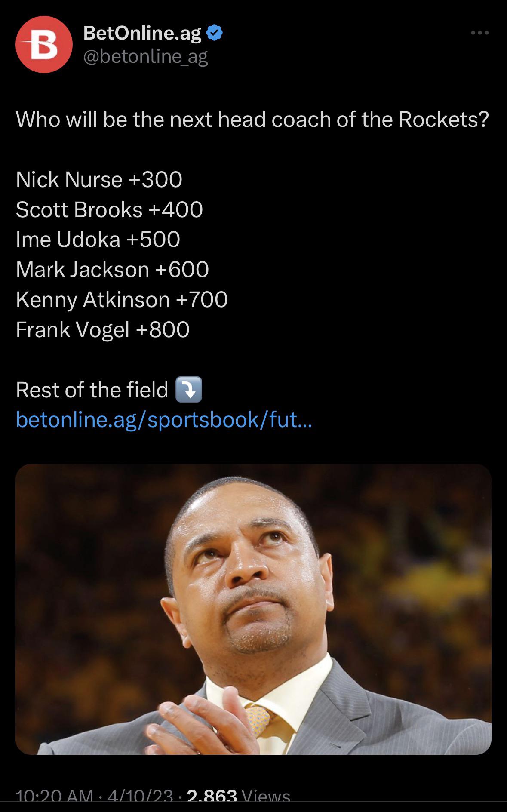This screenshot has height=812, width=507.
Task: Open the BetOnline red B profile avatar
Action: (x=43, y=45)
